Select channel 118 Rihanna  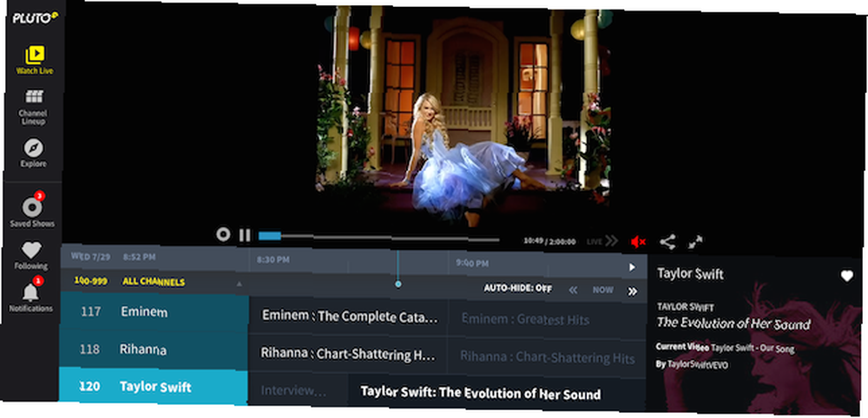click(154, 350)
